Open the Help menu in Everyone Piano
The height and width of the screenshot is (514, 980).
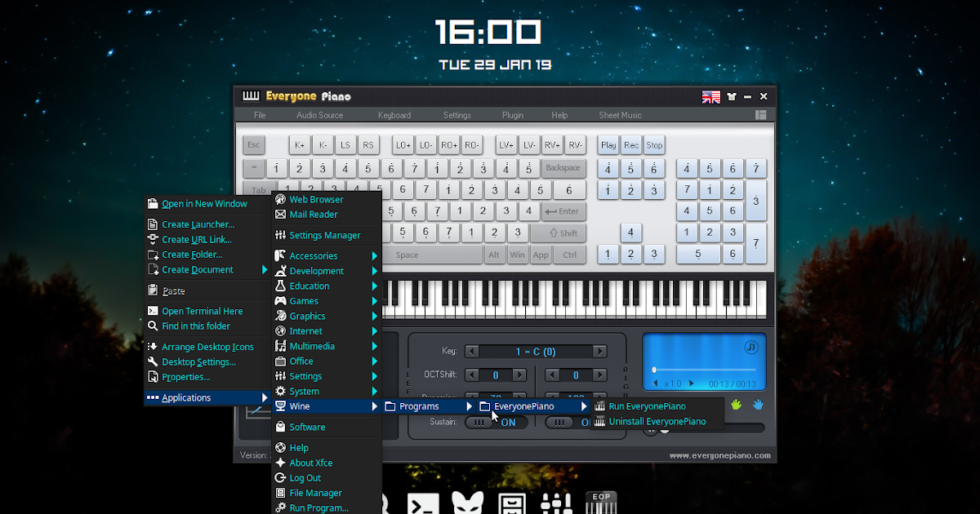tap(559, 115)
